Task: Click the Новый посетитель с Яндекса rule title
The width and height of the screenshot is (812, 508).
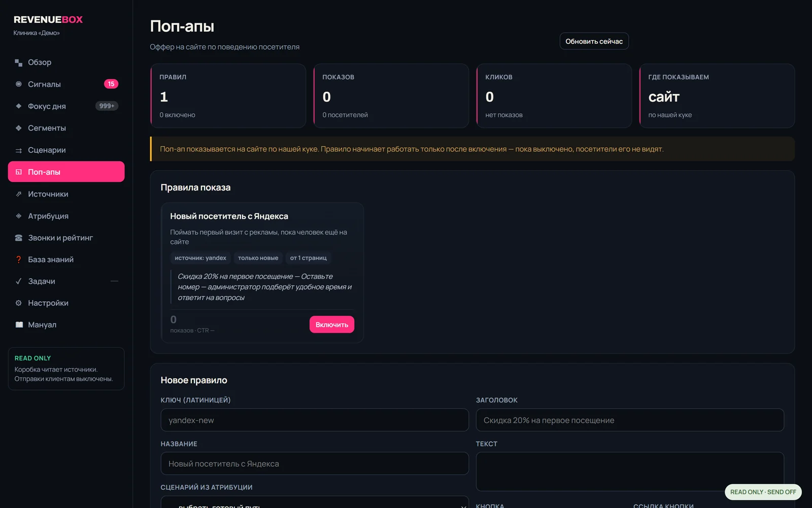Action: point(229,216)
